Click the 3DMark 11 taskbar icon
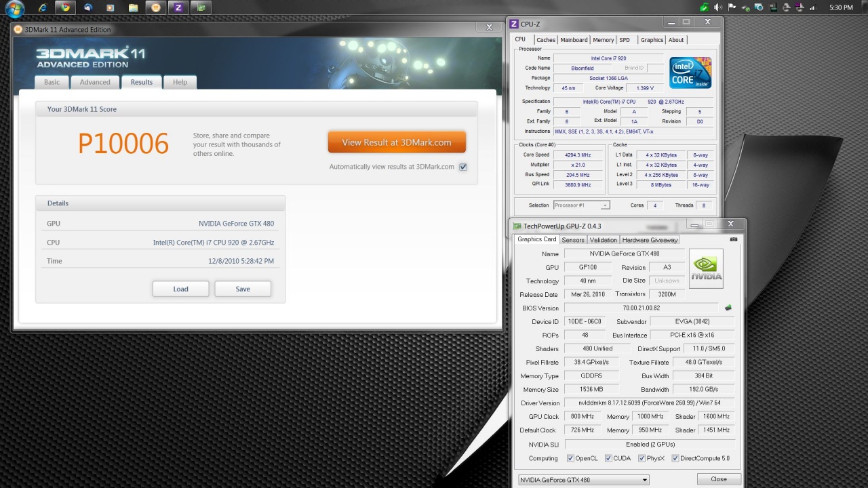This screenshot has width=868, height=488. click(x=156, y=7)
